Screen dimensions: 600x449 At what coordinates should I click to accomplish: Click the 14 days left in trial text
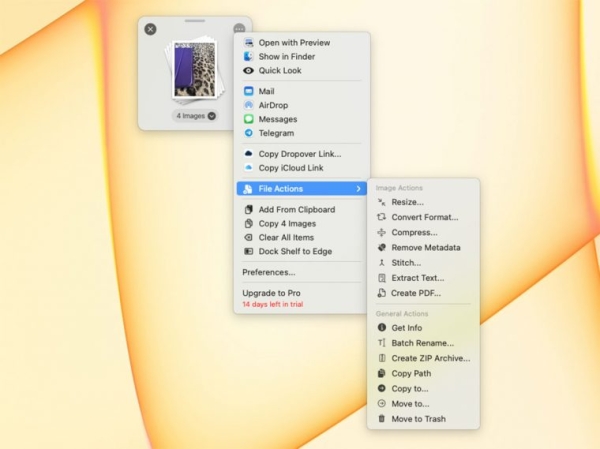tap(272, 304)
